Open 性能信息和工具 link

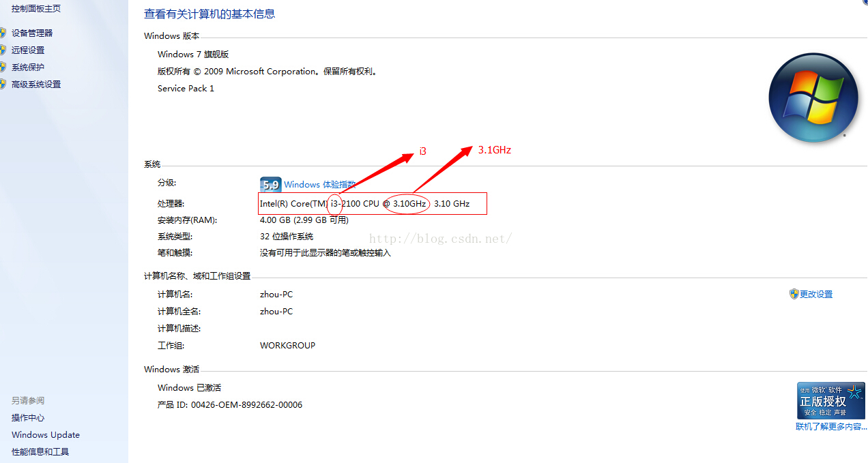tap(40, 452)
